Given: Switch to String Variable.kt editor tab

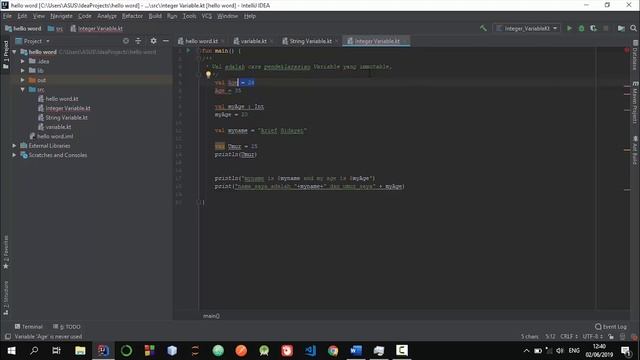Looking at the screenshot, I should [310, 41].
